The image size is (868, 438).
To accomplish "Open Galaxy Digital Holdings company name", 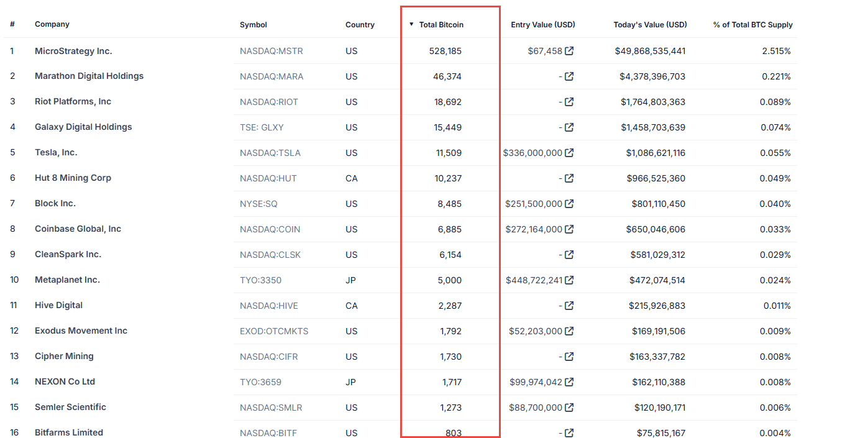I will coord(83,127).
